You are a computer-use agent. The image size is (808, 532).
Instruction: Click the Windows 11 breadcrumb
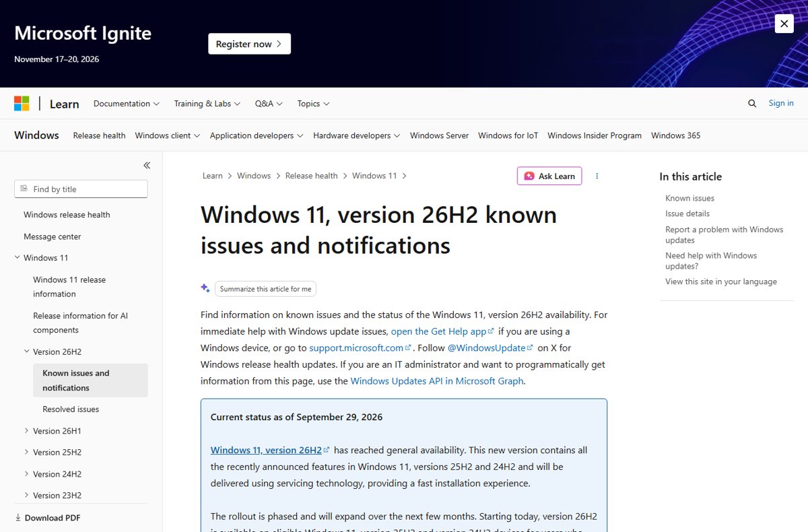click(x=374, y=176)
